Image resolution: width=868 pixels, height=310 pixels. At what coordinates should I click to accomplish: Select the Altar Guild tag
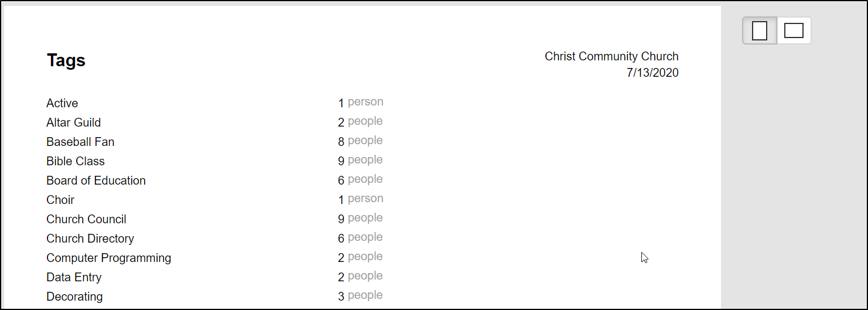74,122
